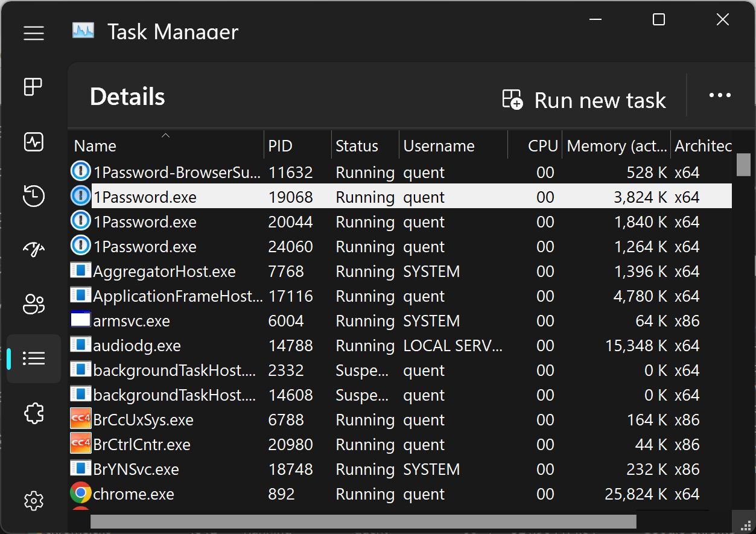The image size is (756, 534).
Task: Open the Performance page icon
Action: (x=34, y=142)
